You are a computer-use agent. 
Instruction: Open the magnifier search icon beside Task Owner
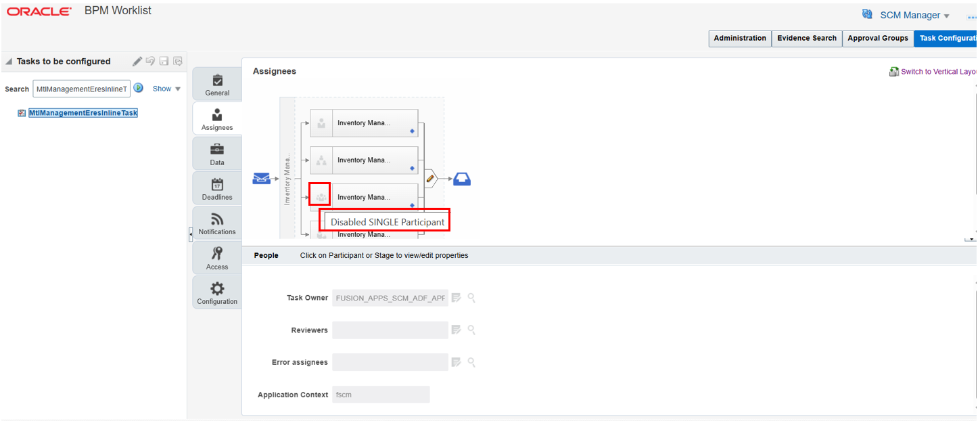pos(472,298)
